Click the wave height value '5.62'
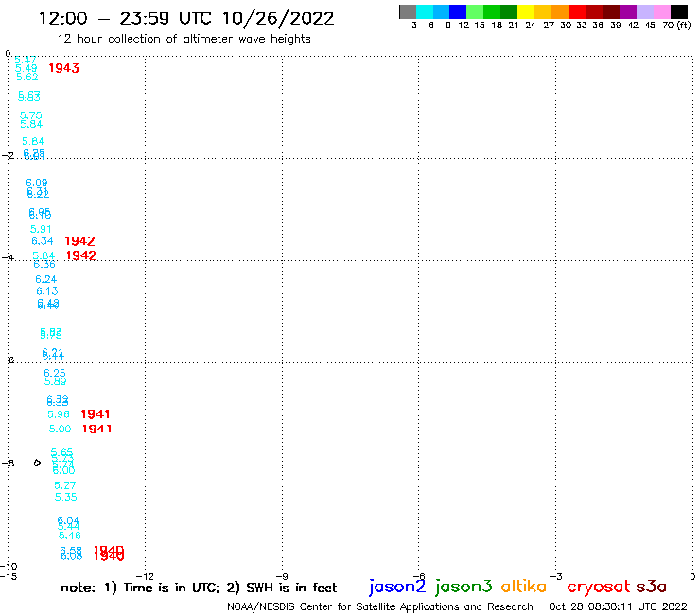The width and height of the screenshot is (700, 615). click(26, 77)
